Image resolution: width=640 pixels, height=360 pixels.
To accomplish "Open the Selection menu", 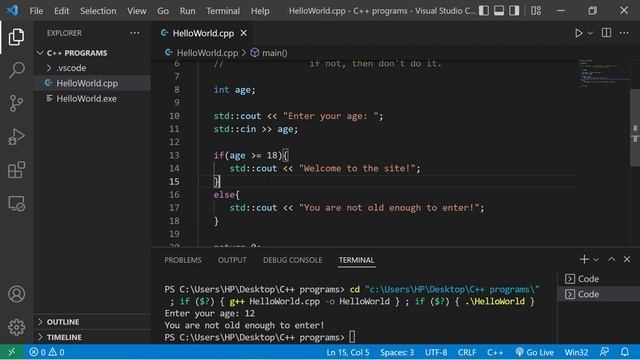I will (x=98, y=11).
